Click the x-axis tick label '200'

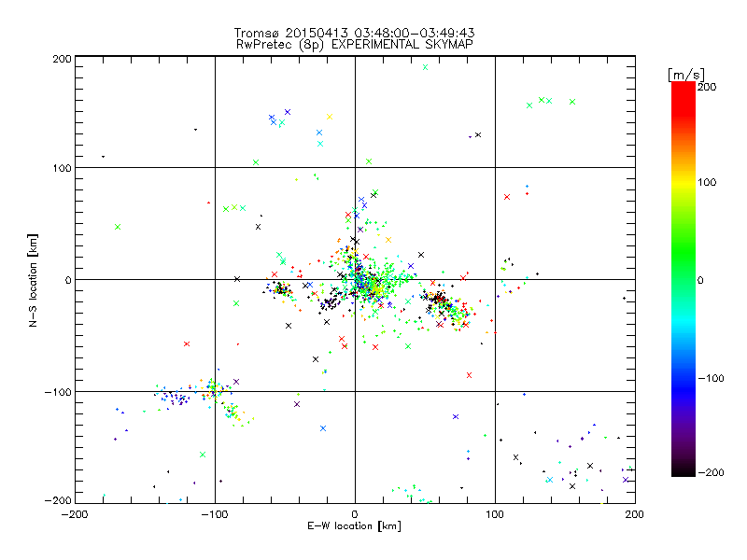[635, 514]
